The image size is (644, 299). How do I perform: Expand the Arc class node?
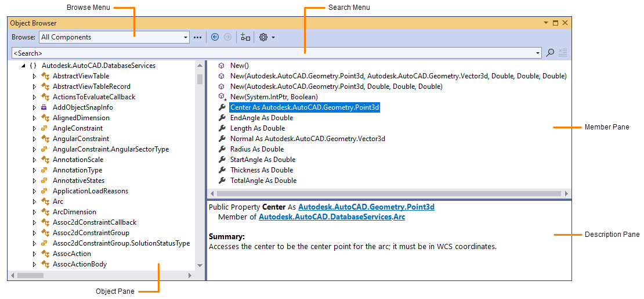click(x=34, y=201)
